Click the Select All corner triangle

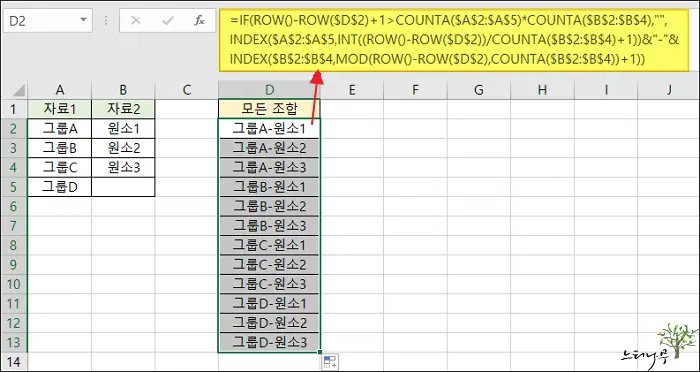[18, 91]
